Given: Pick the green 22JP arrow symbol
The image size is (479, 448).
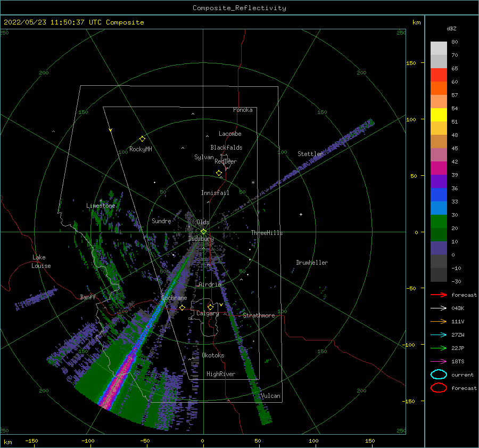Looking at the screenshot, I should point(439,348).
